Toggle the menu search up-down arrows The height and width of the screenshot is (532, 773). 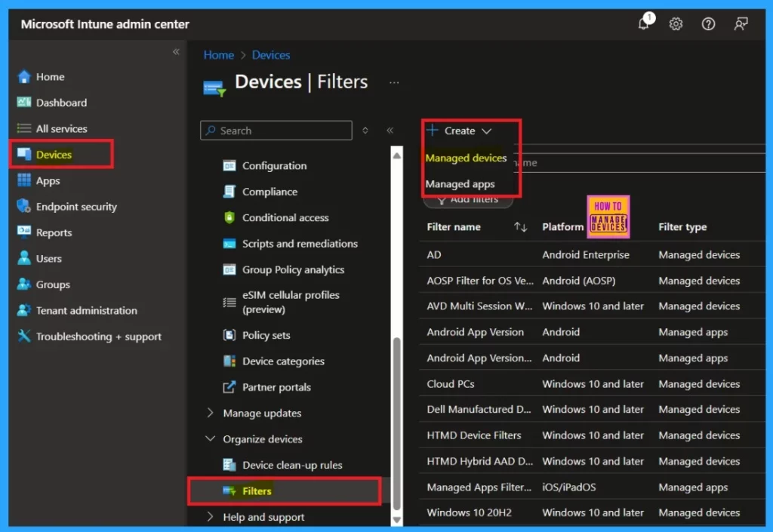click(x=365, y=131)
